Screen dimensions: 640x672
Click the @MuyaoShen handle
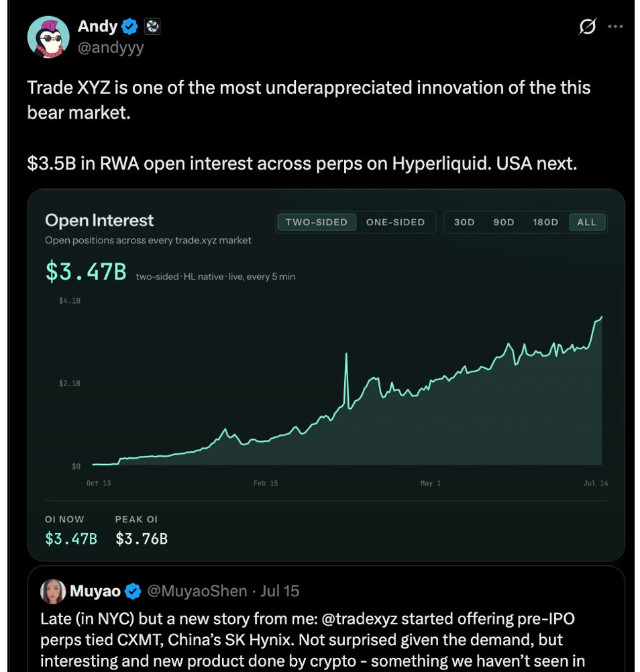197,592
